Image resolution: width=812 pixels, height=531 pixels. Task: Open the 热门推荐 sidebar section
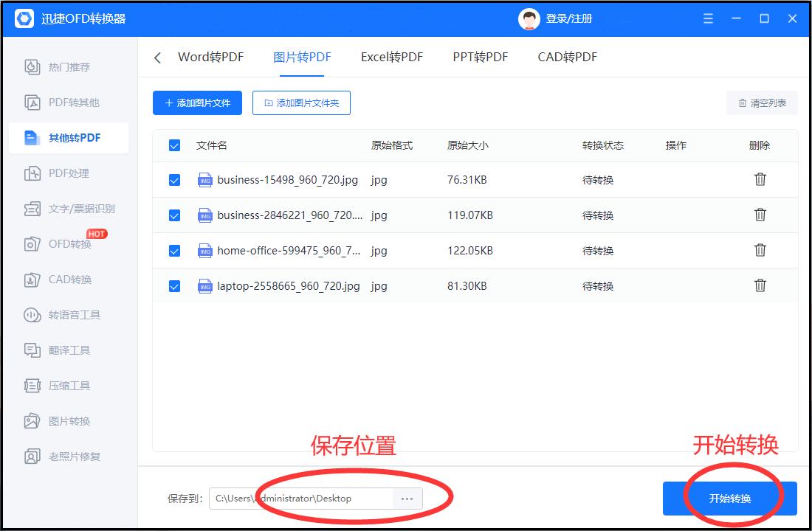[x=70, y=67]
